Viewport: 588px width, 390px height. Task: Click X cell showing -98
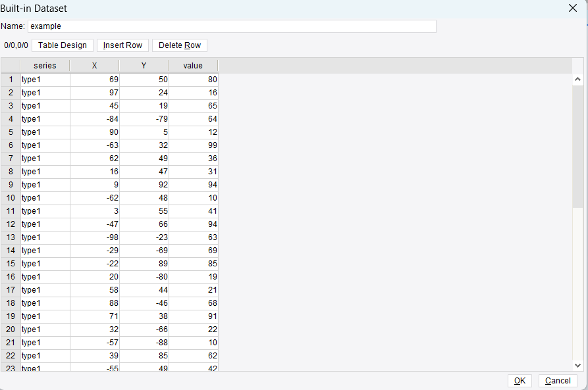click(x=95, y=237)
